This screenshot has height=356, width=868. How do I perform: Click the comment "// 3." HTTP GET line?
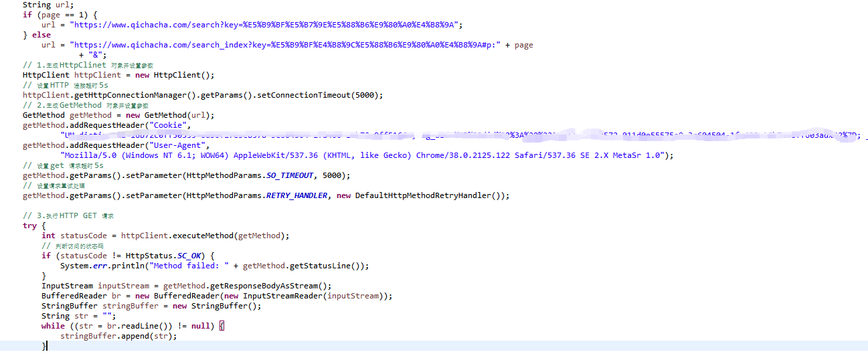click(x=68, y=215)
